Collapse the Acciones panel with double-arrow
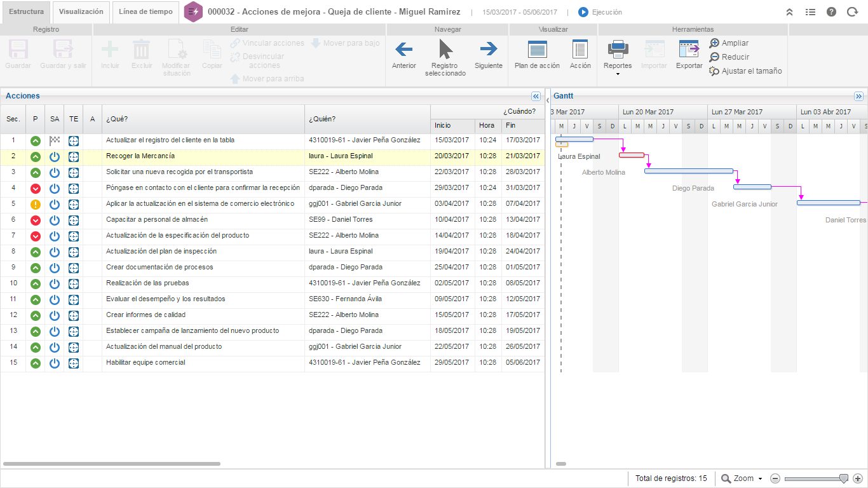This screenshot has height=488, width=868. [536, 97]
